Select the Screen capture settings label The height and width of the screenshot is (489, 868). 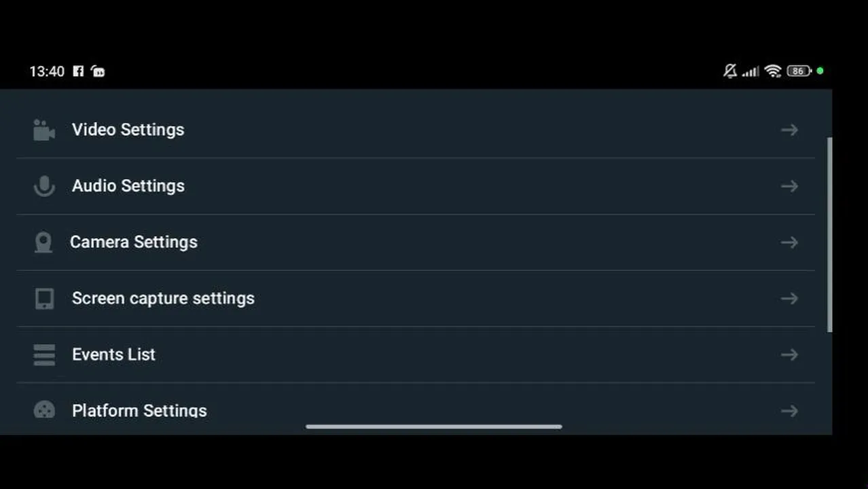(163, 299)
